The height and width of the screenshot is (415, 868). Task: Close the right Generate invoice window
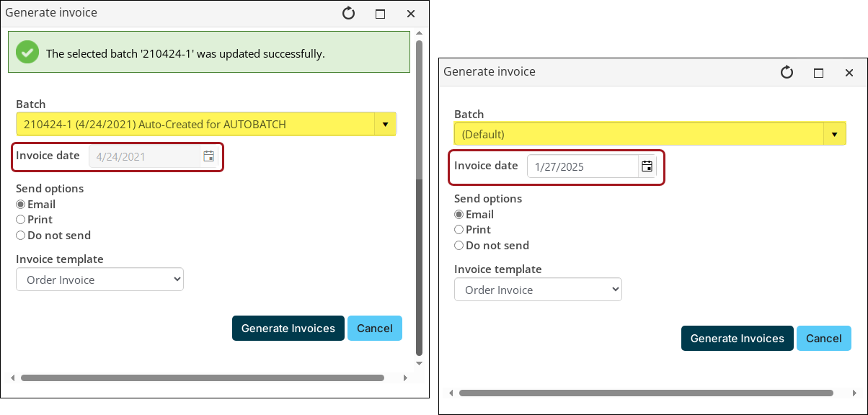tap(849, 73)
